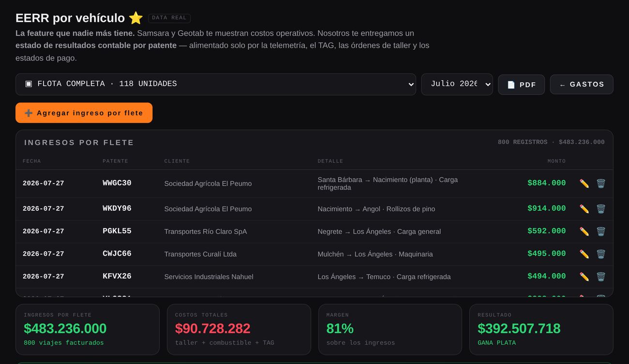This screenshot has width=629, height=364.
Task: Edit the CWJC66 income entry
Action: (x=584, y=254)
